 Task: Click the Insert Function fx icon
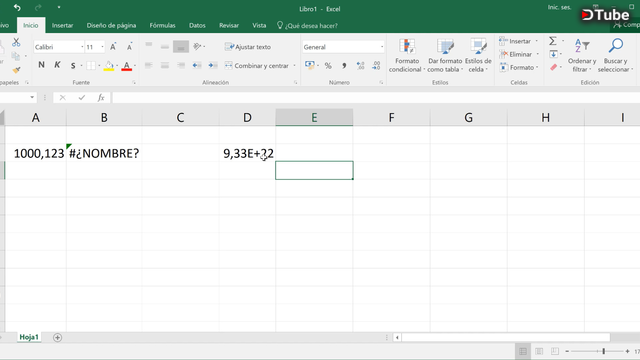[x=101, y=98]
